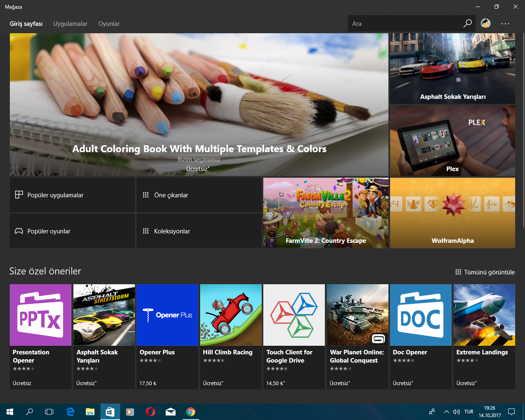Open Adult Coloring Book featured banner
Viewport: 525px width, 420px height.
(199, 105)
